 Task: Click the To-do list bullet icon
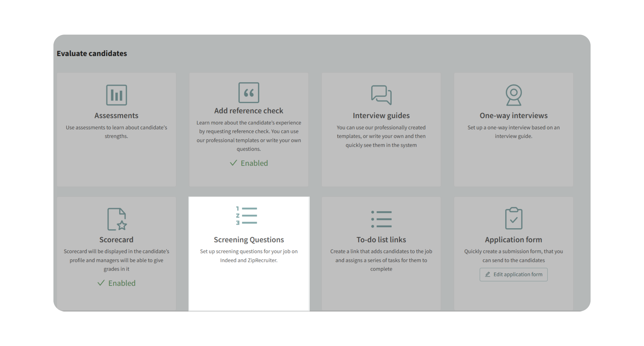pos(381,219)
